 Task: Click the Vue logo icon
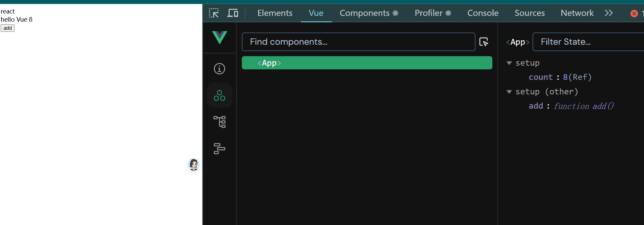click(220, 38)
